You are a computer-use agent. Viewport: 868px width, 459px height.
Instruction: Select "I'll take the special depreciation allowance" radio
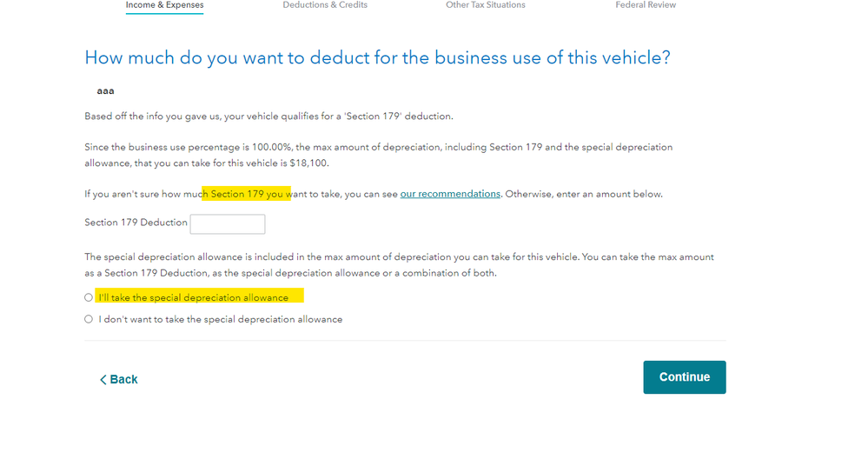(89, 297)
